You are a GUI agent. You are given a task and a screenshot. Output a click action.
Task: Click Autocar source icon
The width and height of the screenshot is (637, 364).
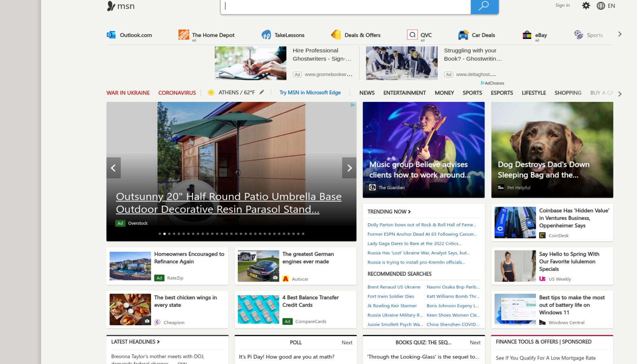click(286, 279)
